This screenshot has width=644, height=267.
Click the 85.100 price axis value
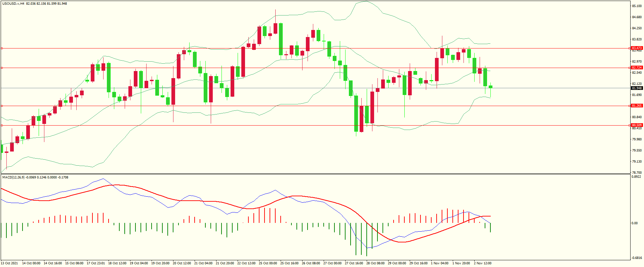(x=637, y=6)
